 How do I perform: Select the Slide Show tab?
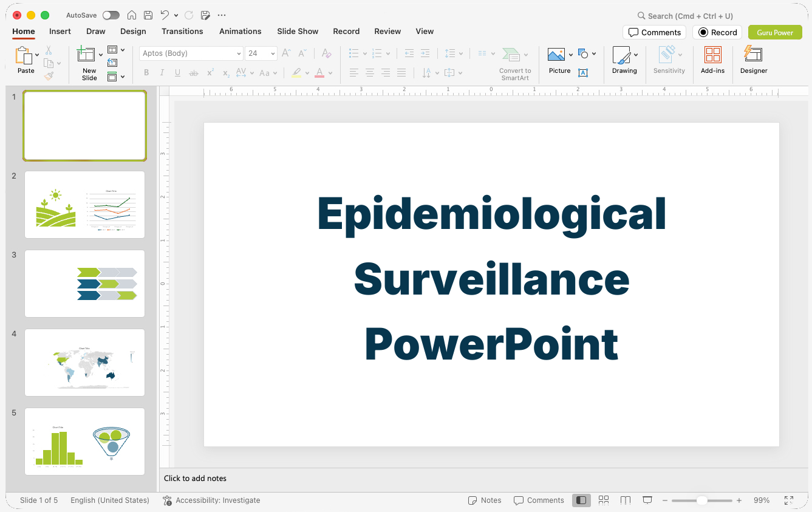[298, 31]
